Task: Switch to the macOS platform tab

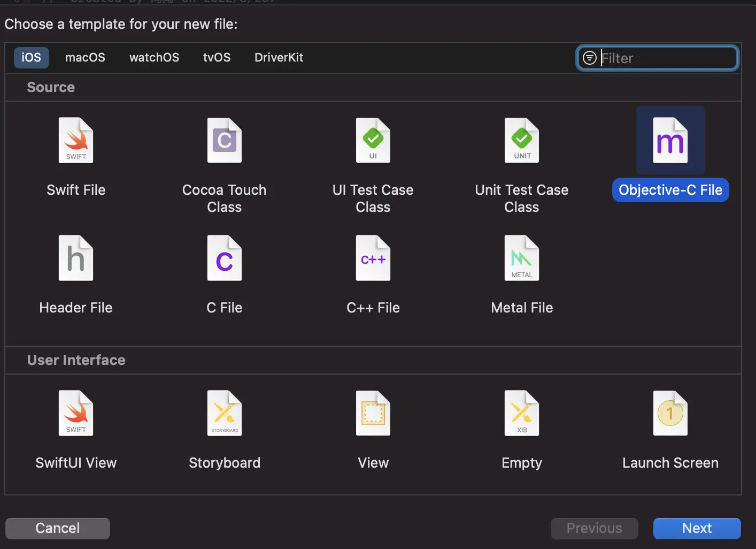Action: [x=85, y=58]
